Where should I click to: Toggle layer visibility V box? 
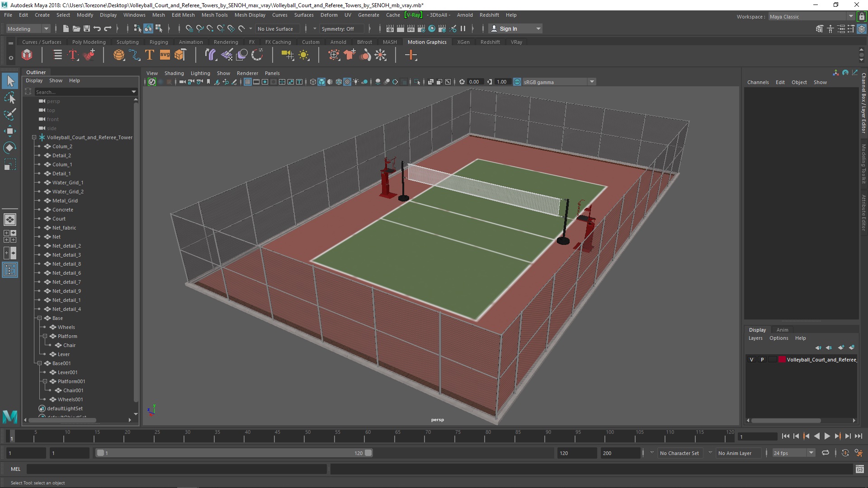pos(751,360)
